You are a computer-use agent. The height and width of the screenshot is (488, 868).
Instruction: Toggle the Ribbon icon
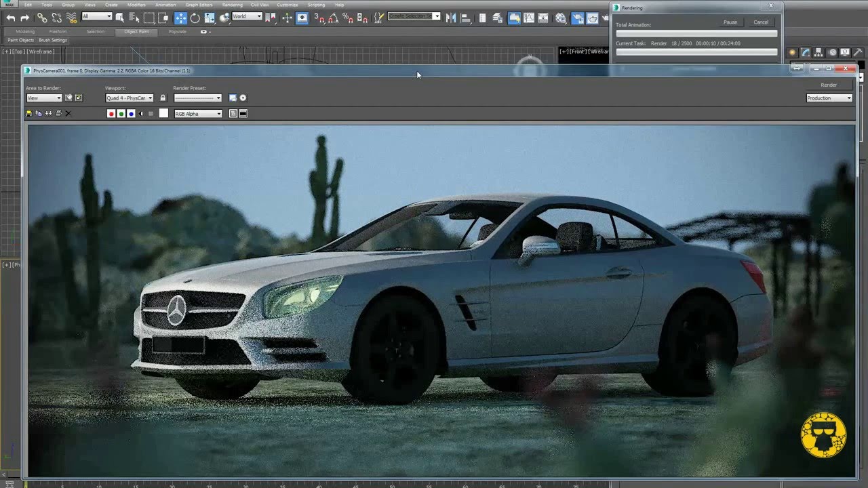coord(514,18)
